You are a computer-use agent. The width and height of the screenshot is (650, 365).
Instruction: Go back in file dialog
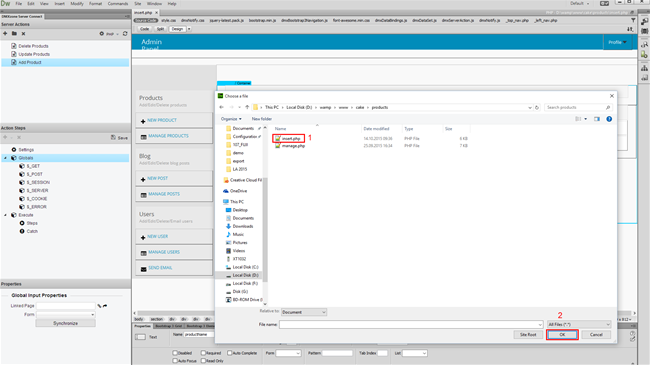point(221,107)
